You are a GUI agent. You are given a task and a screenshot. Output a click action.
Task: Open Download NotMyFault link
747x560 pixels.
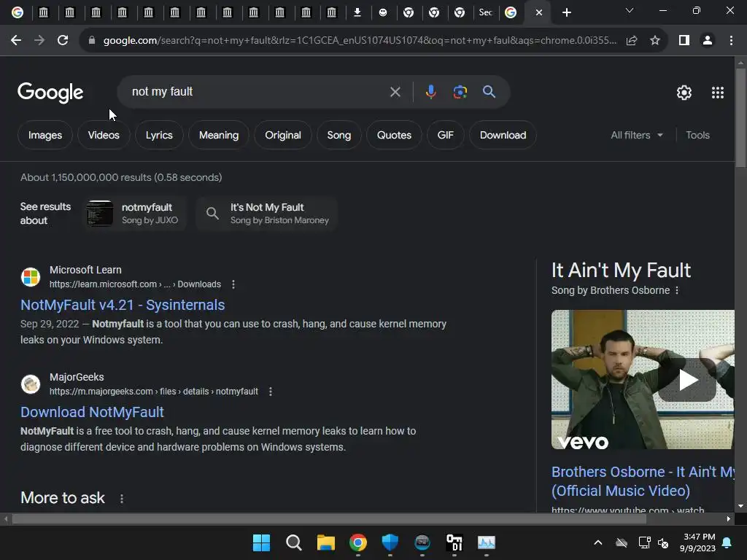coord(92,413)
